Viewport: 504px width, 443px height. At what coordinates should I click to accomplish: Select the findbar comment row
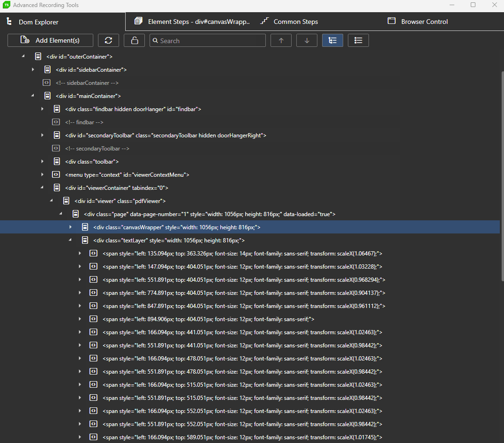[250, 122]
